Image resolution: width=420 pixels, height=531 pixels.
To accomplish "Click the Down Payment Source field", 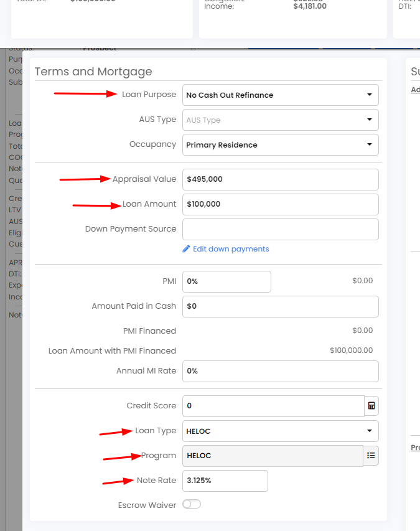I will tap(280, 229).
